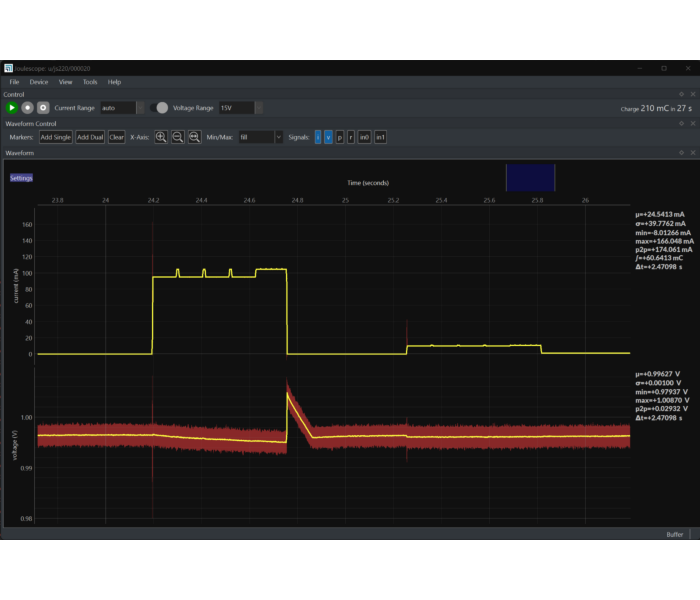Open the View menu

[65, 82]
